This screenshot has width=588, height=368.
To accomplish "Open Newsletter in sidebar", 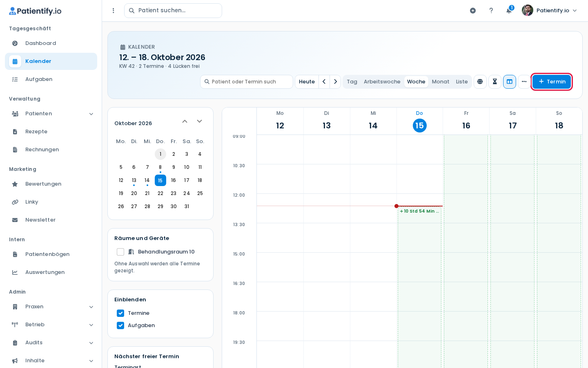I will point(51,220).
